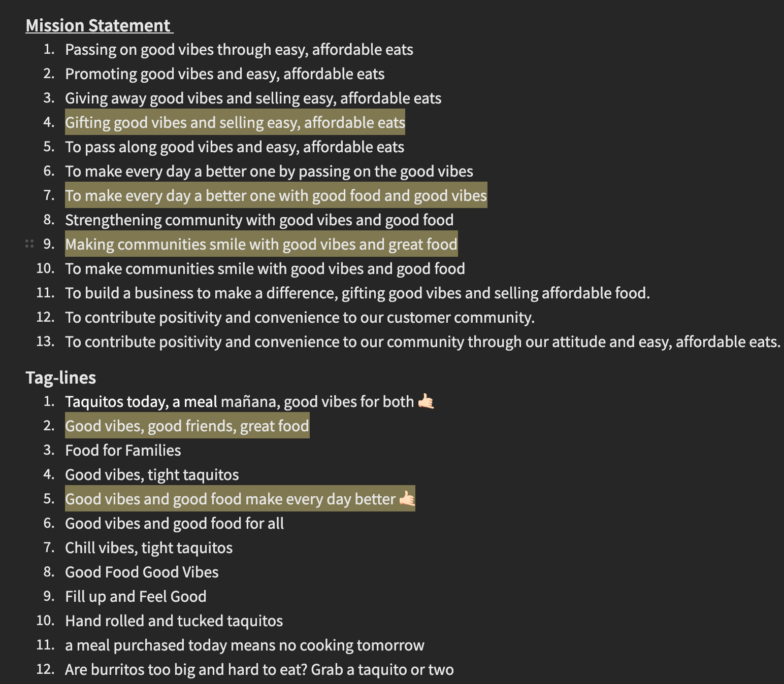This screenshot has width=784, height=684.
Task: Click 'To build a business to make a difference' line
Action: [x=357, y=293]
